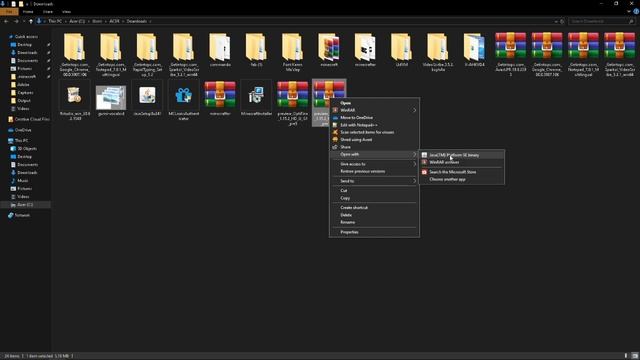Open OneDrive in the navigation pane

point(23,130)
